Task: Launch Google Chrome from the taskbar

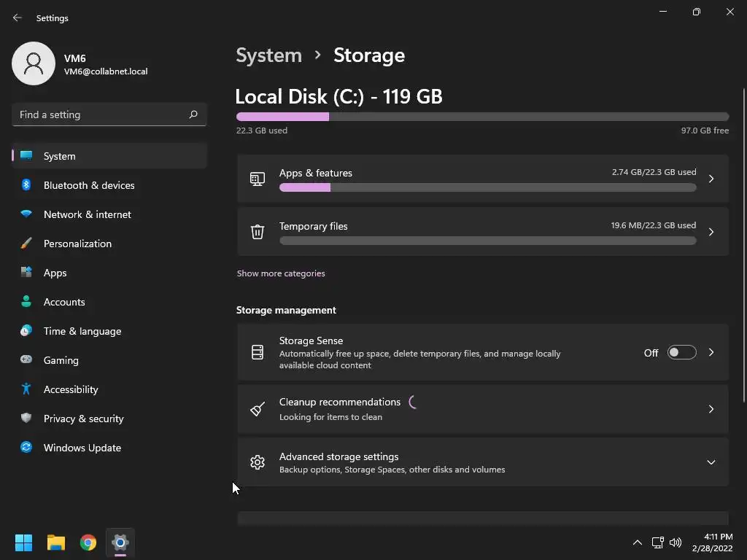Action: [88, 542]
